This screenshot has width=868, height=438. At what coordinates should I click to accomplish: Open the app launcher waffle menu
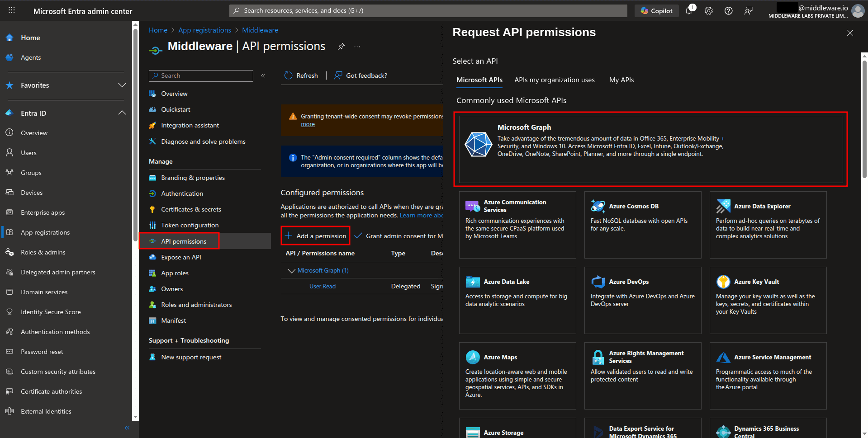11,10
